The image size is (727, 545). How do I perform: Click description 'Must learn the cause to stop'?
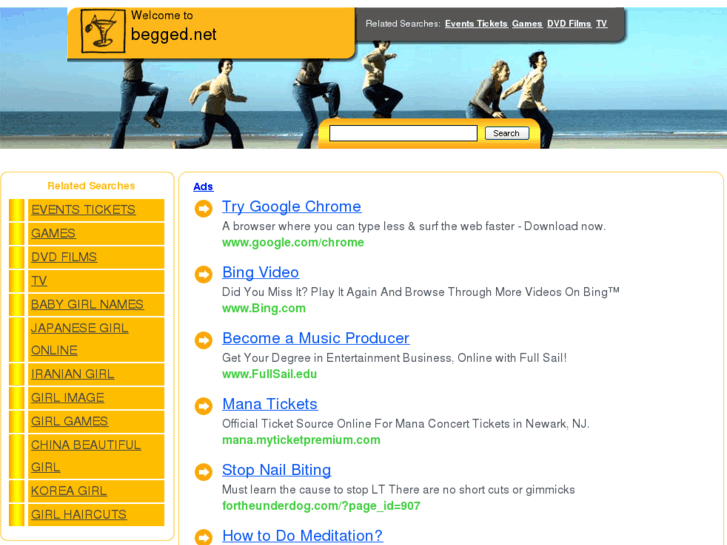click(398, 490)
